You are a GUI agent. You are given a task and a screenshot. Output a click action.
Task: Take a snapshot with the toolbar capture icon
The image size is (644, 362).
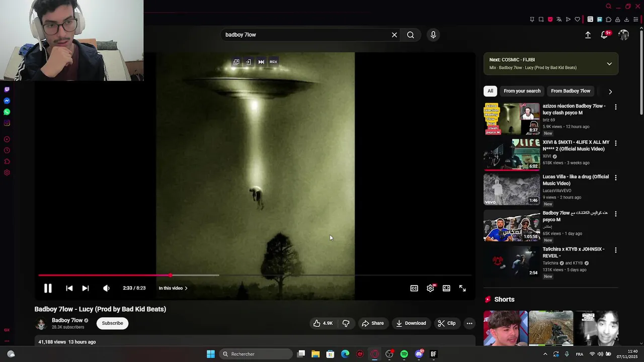pos(541,20)
